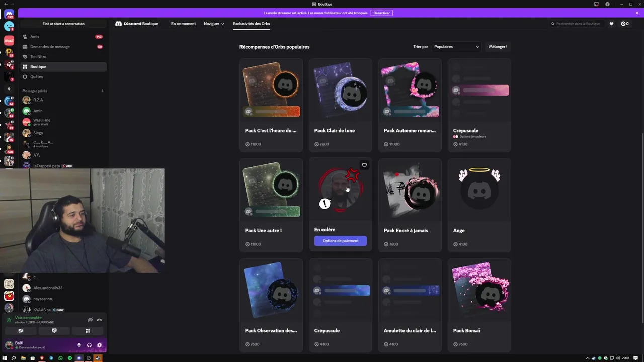The height and width of the screenshot is (362, 644).
Task: Open conversation with Alex.andonal633
Action: tap(63, 288)
